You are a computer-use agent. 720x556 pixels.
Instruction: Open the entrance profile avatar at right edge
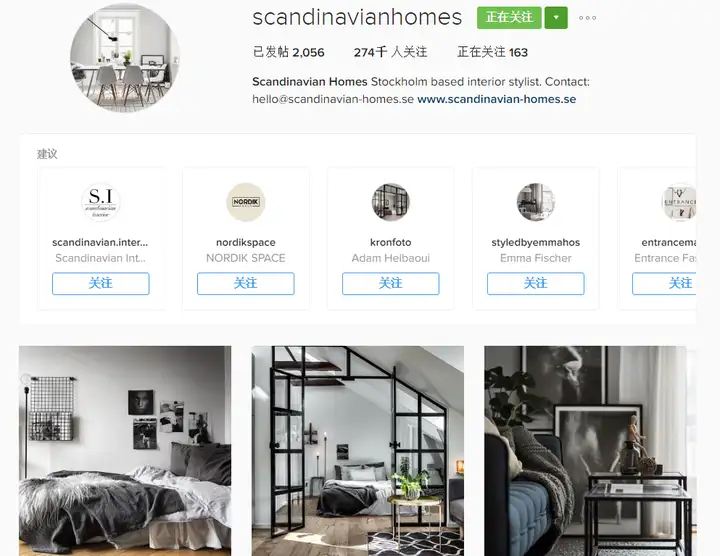(x=679, y=202)
